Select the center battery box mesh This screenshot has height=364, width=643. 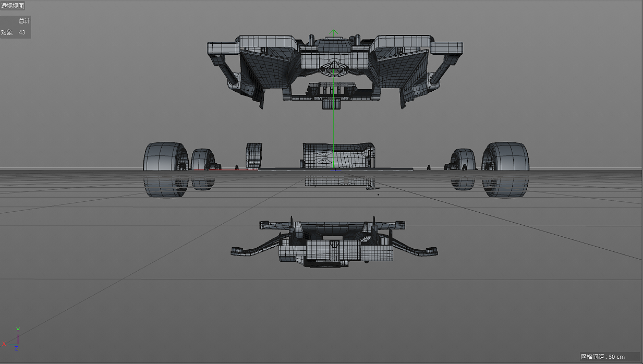coord(339,155)
